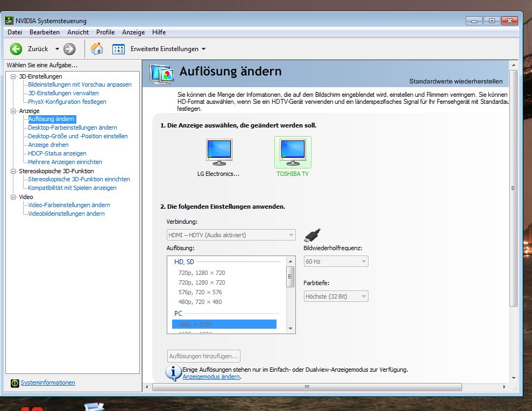Click the Auflösung ändern header icon
This screenshot has width=532, height=411.
coord(162,74)
